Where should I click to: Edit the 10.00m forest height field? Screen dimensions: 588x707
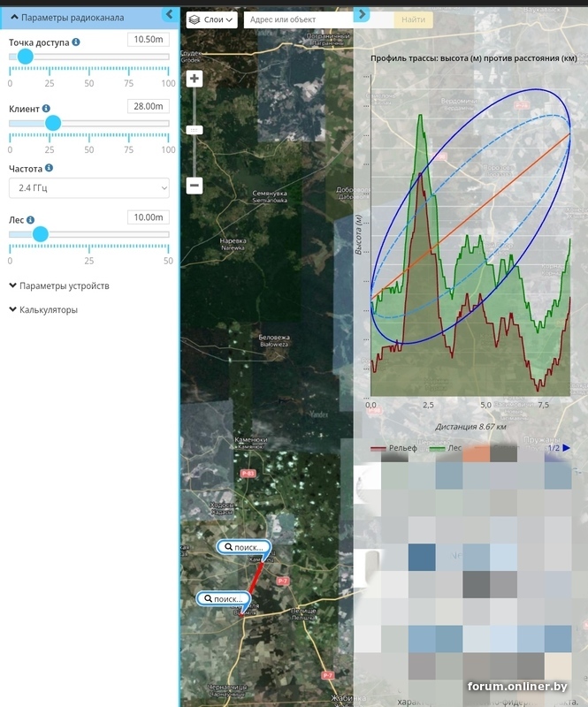pos(149,217)
